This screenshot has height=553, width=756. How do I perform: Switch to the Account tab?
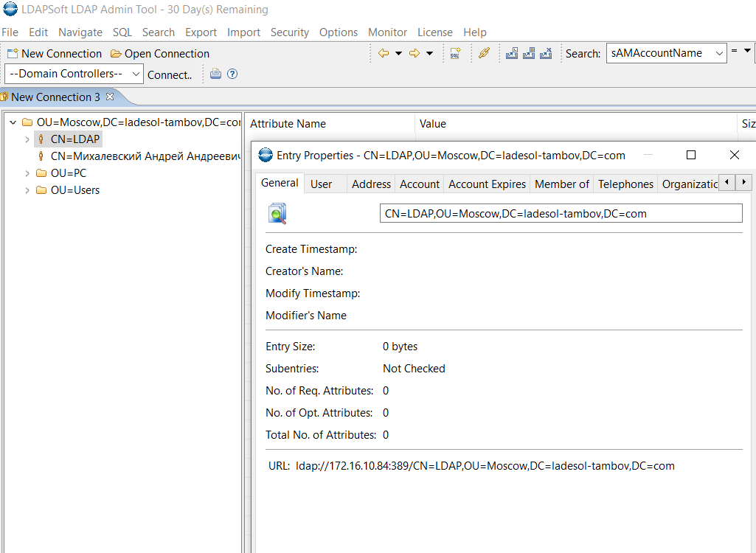(420, 184)
